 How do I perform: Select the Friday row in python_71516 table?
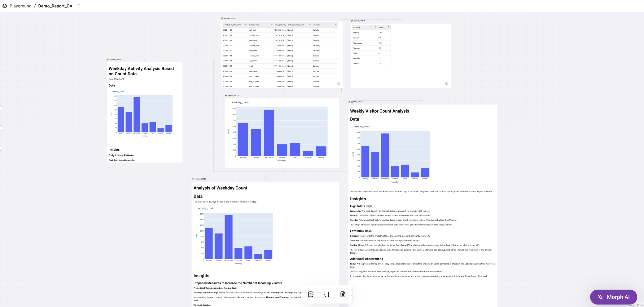(x=371, y=53)
